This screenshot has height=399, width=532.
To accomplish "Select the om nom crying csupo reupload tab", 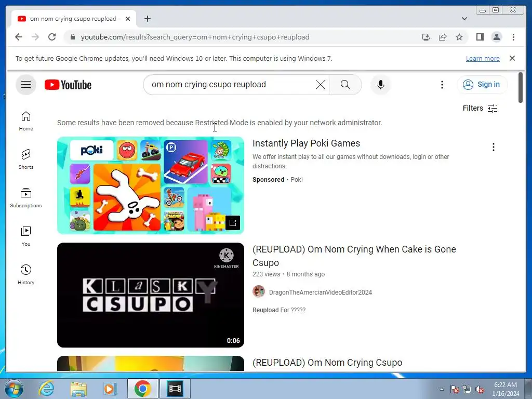I will coord(74,19).
